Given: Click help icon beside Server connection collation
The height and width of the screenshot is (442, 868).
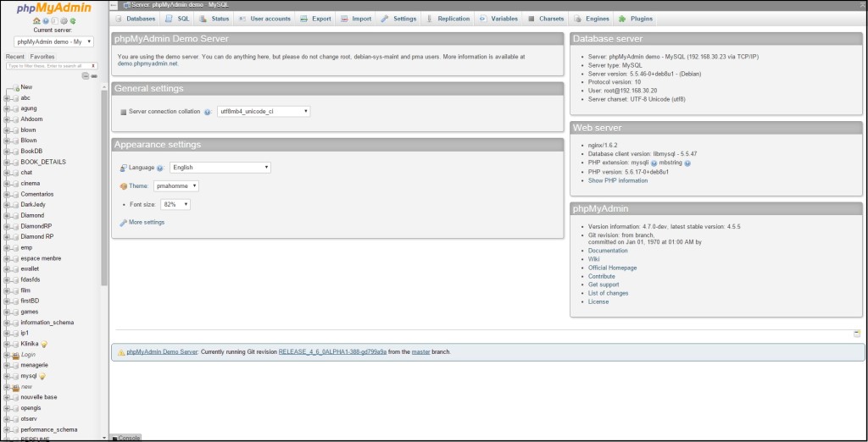Looking at the screenshot, I should point(208,112).
